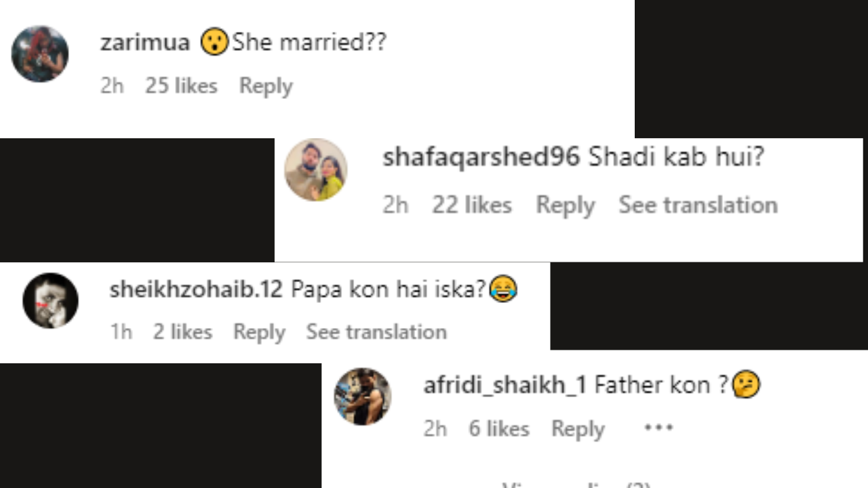Reply to the 'Shadi kab hui?' comment
The width and height of the screenshot is (868, 488).
pos(565,205)
